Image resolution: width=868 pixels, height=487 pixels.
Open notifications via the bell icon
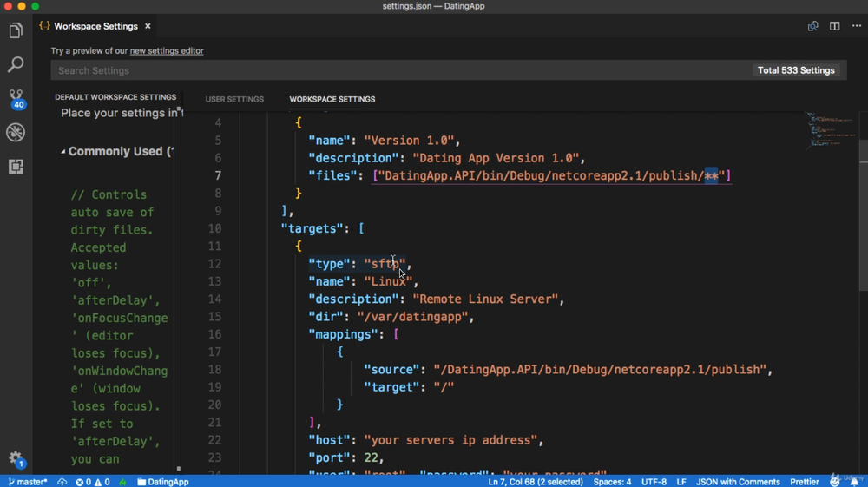click(854, 482)
